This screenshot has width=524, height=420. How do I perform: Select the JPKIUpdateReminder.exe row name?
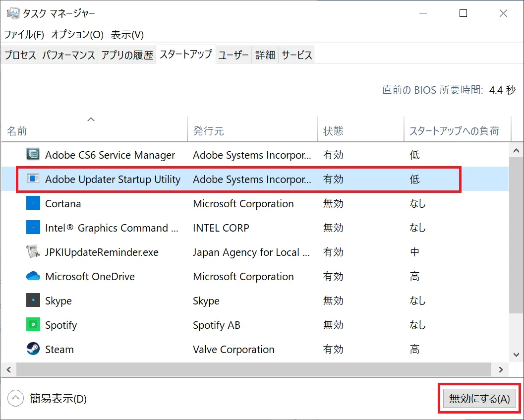click(x=102, y=252)
